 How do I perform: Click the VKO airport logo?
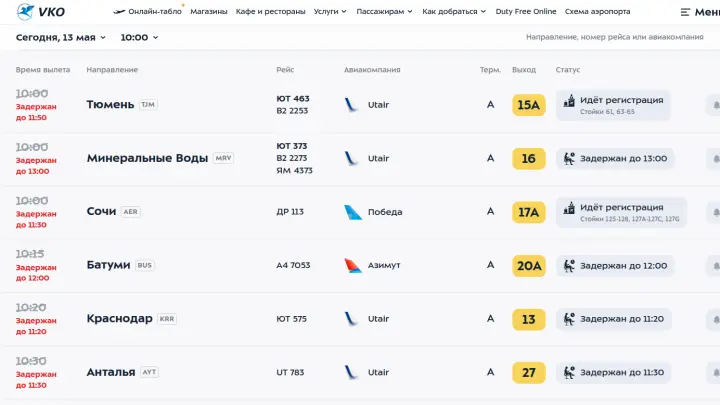pyautogui.click(x=40, y=11)
